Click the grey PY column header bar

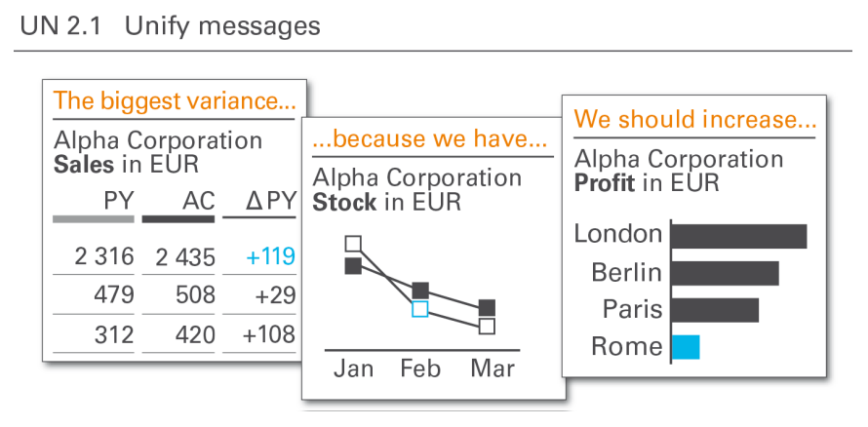[x=94, y=219]
